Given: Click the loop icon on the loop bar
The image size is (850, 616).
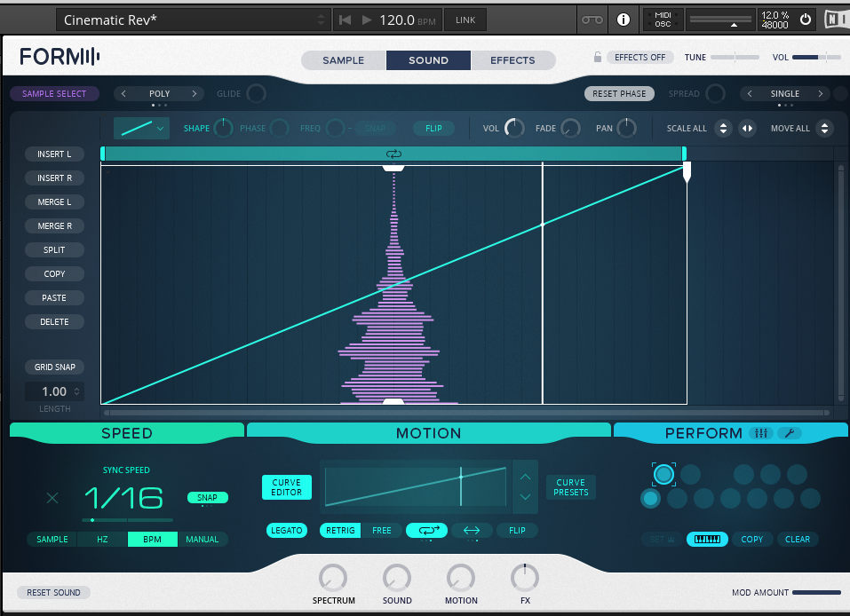Looking at the screenshot, I should click(393, 154).
